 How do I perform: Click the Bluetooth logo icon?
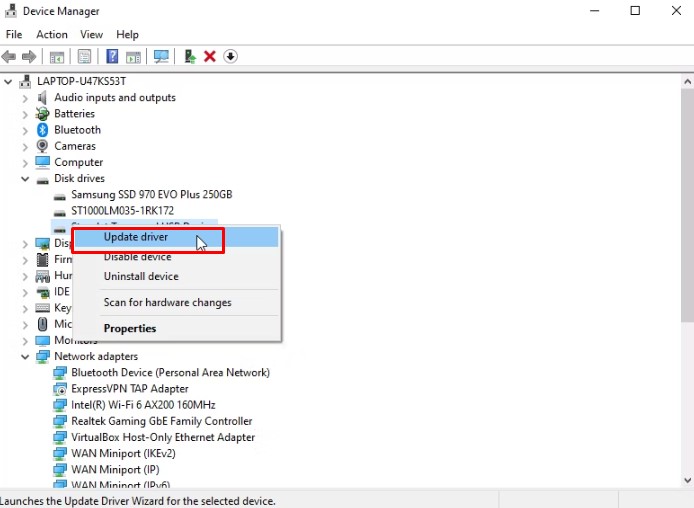(x=42, y=130)
